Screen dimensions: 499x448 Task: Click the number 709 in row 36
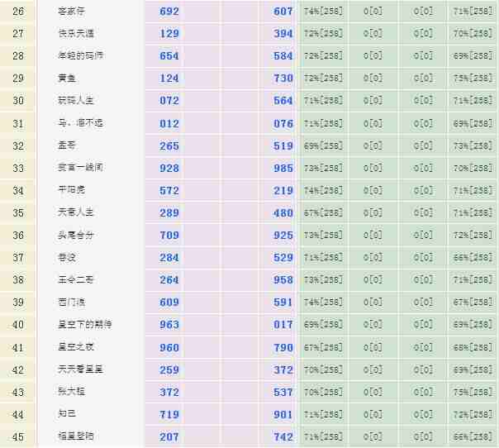pyautogui.click(x=169, y=236)
